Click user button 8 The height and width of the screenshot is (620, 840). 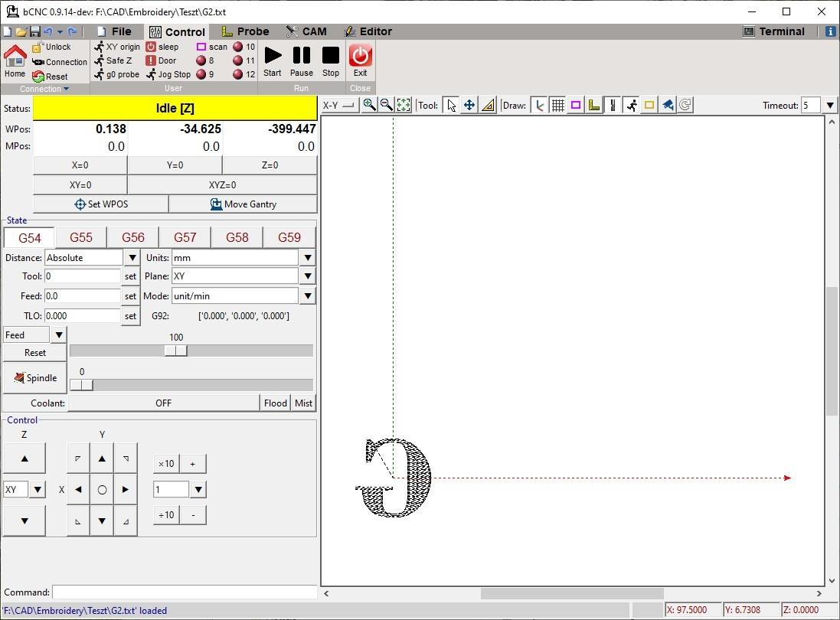tap(205, 60)
